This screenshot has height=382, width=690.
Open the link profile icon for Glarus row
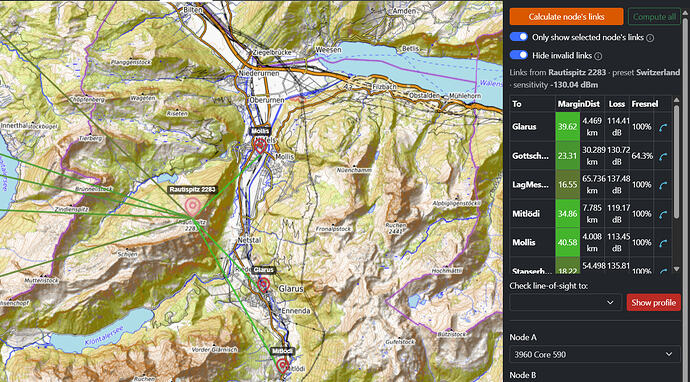pyautogui.click(x=663, y=127)
